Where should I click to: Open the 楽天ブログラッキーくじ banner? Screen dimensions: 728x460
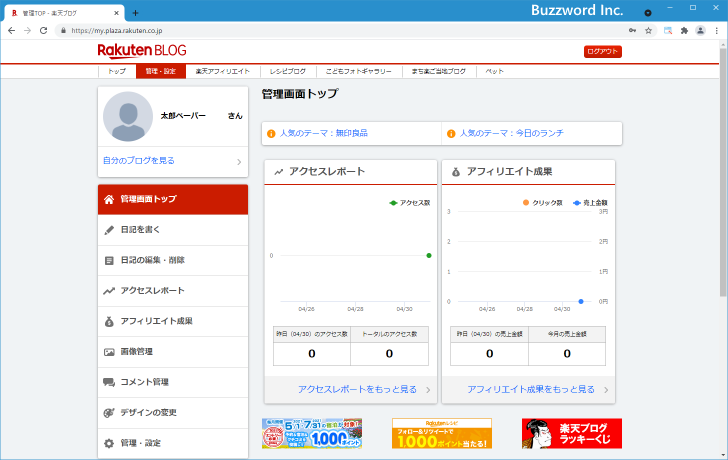[572, 434]
